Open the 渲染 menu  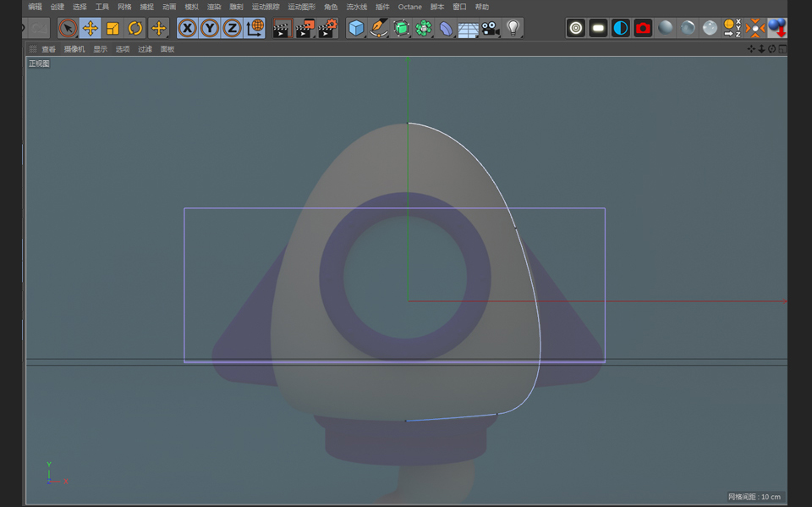point(214,7)
